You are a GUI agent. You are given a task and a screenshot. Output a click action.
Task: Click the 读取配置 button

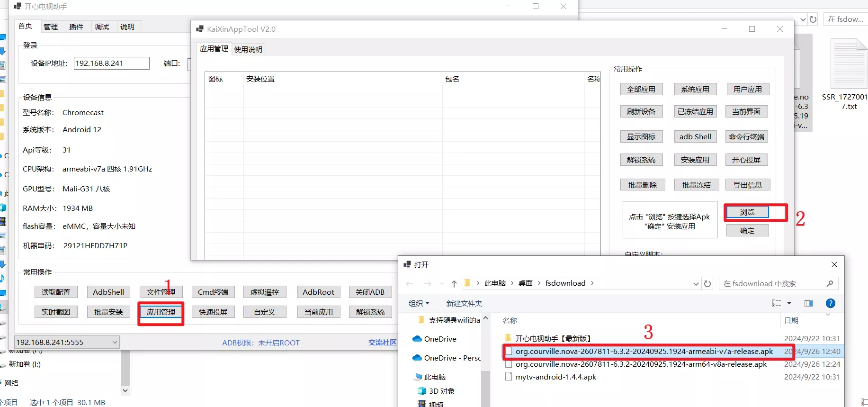pos(56,292)
